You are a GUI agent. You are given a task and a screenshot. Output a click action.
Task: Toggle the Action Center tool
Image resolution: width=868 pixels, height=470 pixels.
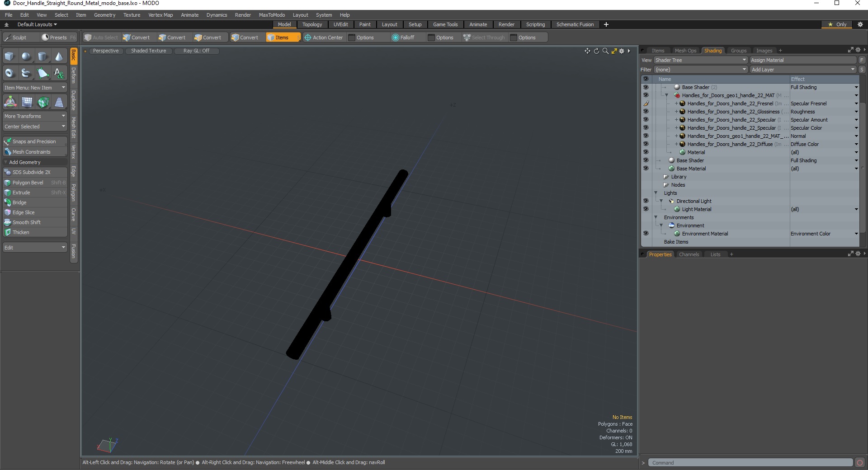click(323, 38)
